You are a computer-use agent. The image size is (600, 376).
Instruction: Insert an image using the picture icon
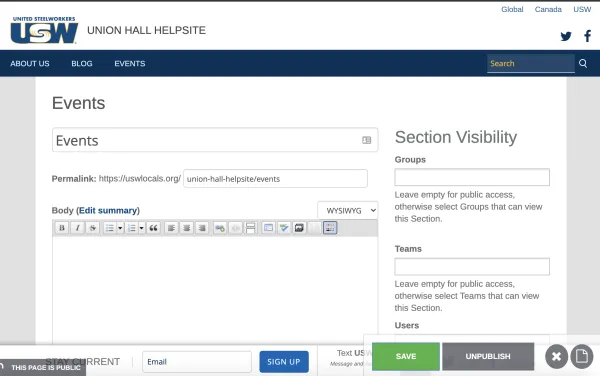click(299, 228)
